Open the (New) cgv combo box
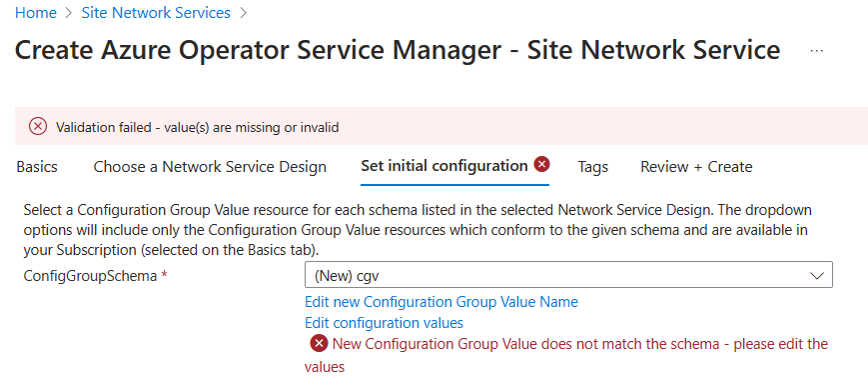Image resolution: width=868 pixels, height=391 pixels. pyautogui.click(x=568, y=275)
